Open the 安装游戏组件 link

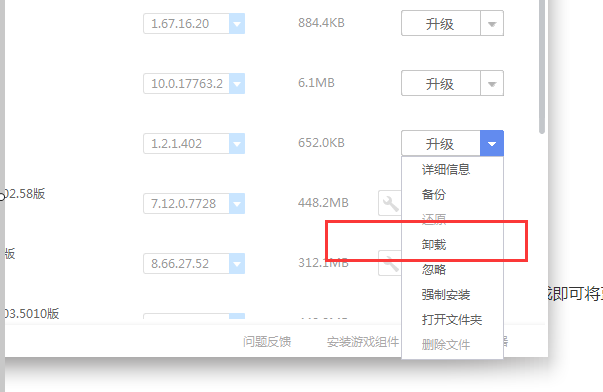click(x=363, y=342)
